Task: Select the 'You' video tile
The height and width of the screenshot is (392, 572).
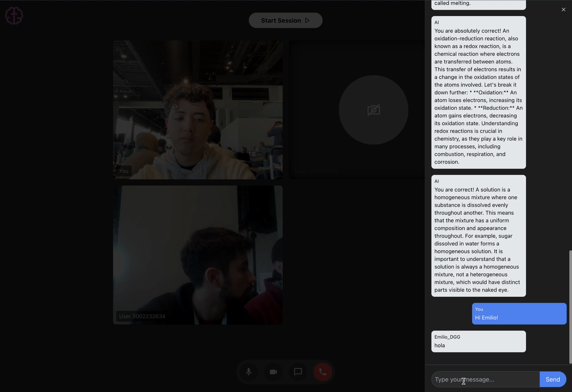Action: click(x=198, y=110)
